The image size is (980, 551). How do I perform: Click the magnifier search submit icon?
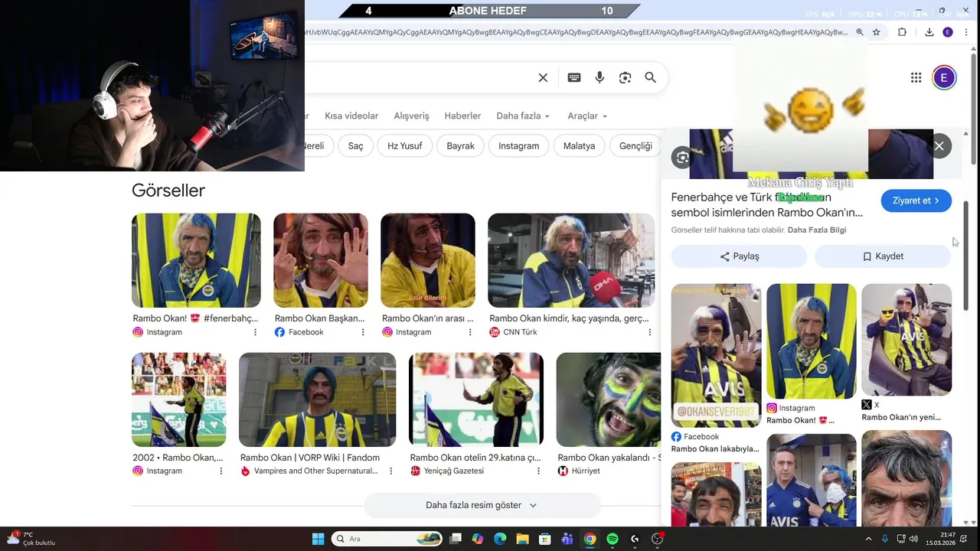coord(650,77)
